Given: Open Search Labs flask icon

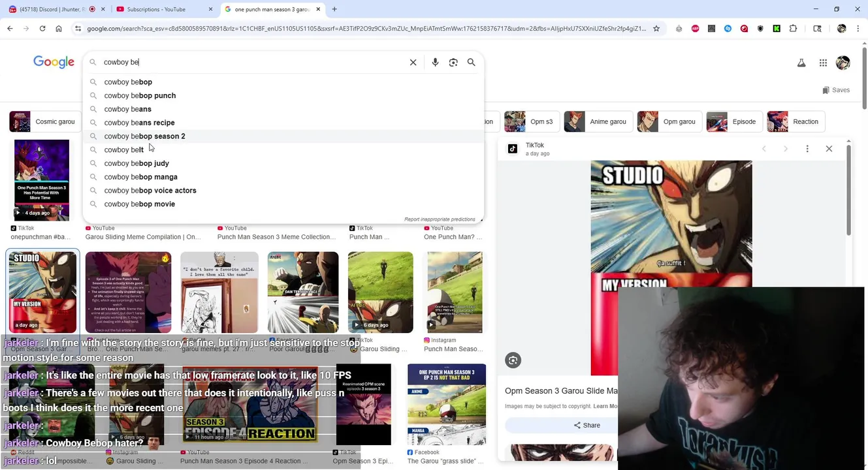Looking at the screenshot, I should 801,63.
